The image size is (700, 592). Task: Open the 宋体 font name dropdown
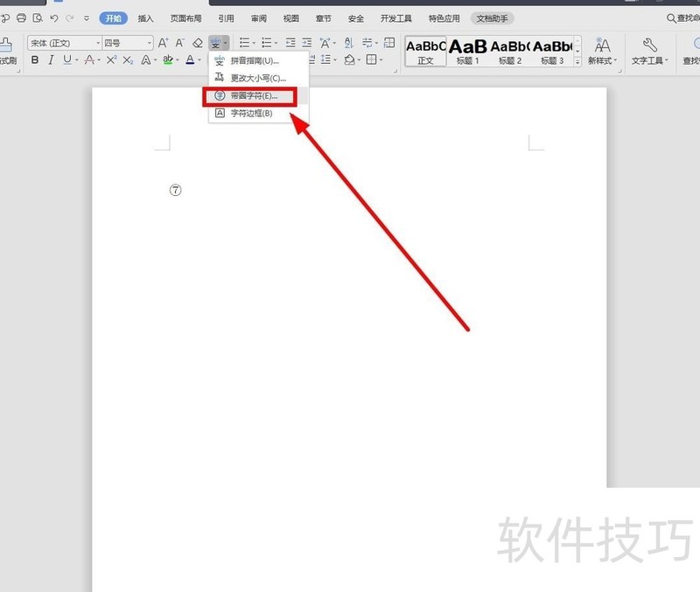pos(65,43)
